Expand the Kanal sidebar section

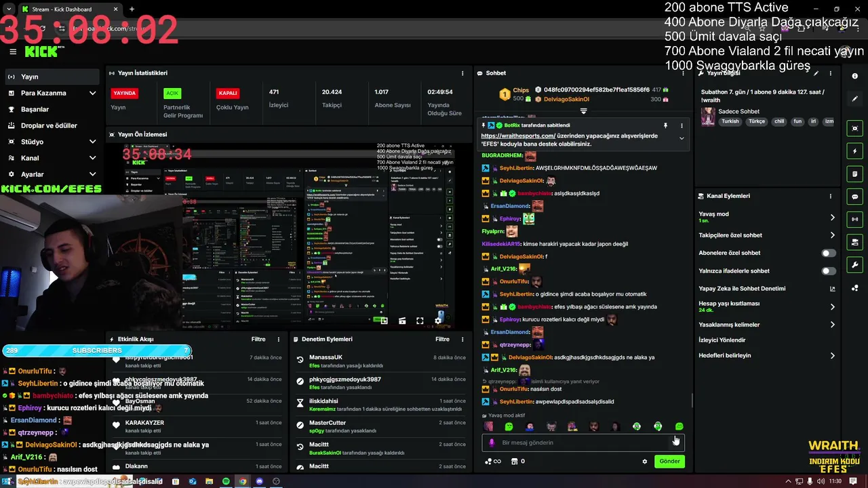(x=53, y=158)
